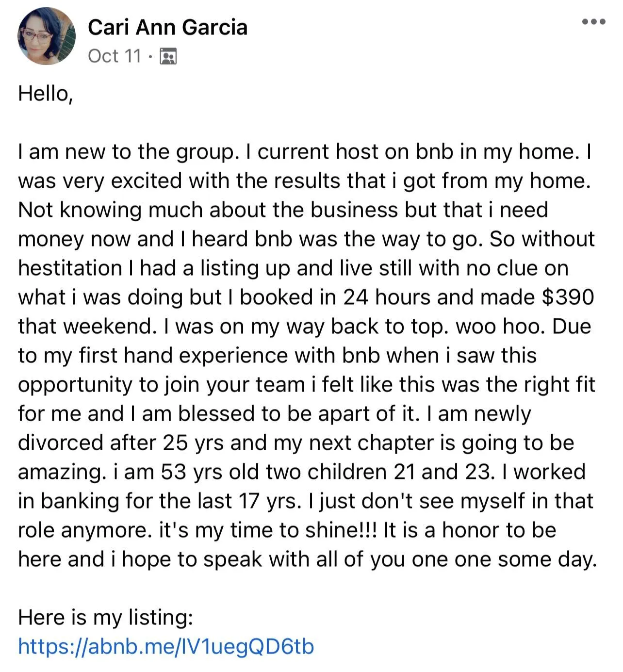Click the "Here is my listing:" text
The image size is (623, 672).
105,617
